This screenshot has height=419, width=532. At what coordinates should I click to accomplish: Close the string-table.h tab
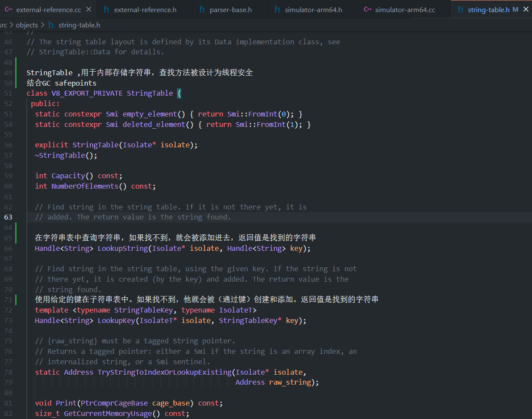tap(526, 10)
